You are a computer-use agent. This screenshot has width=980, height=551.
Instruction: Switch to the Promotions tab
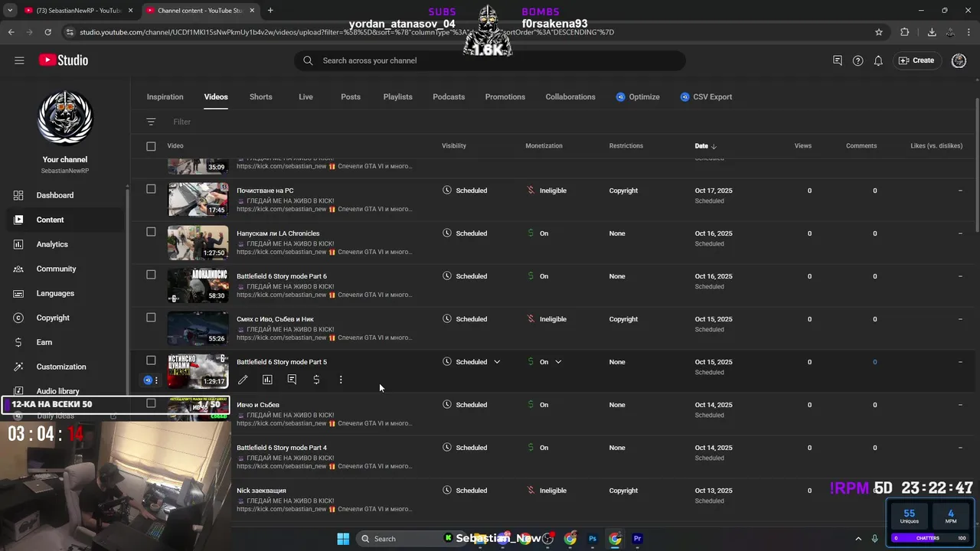[505, 97]
